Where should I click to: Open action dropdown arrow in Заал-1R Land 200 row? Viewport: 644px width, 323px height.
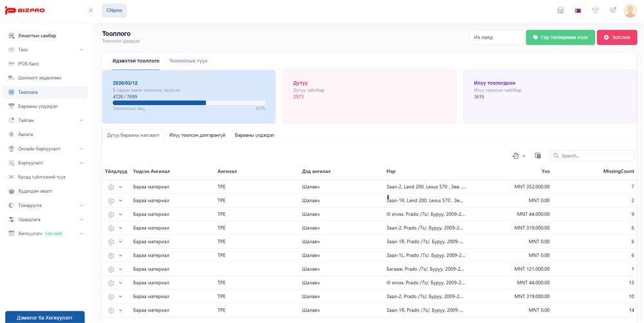tap(120, 201)
